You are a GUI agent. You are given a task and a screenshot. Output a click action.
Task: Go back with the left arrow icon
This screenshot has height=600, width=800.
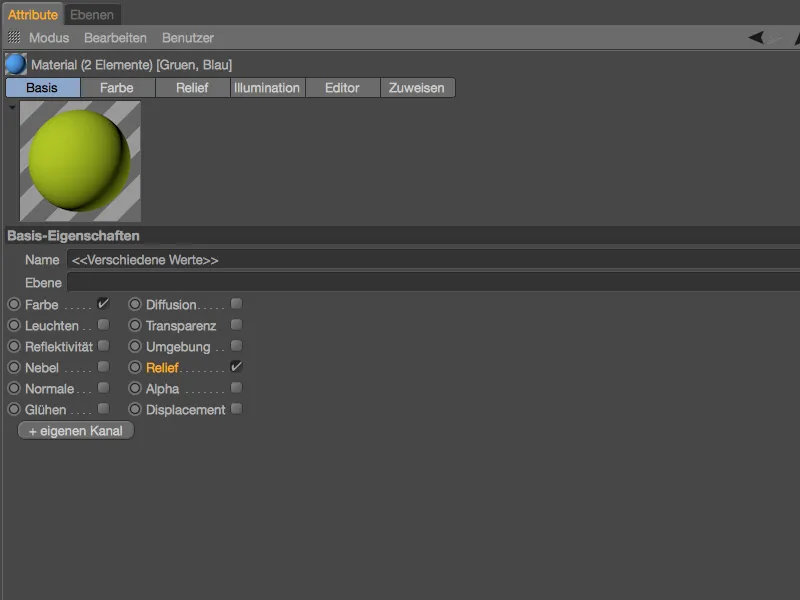(x=756, y=38)
